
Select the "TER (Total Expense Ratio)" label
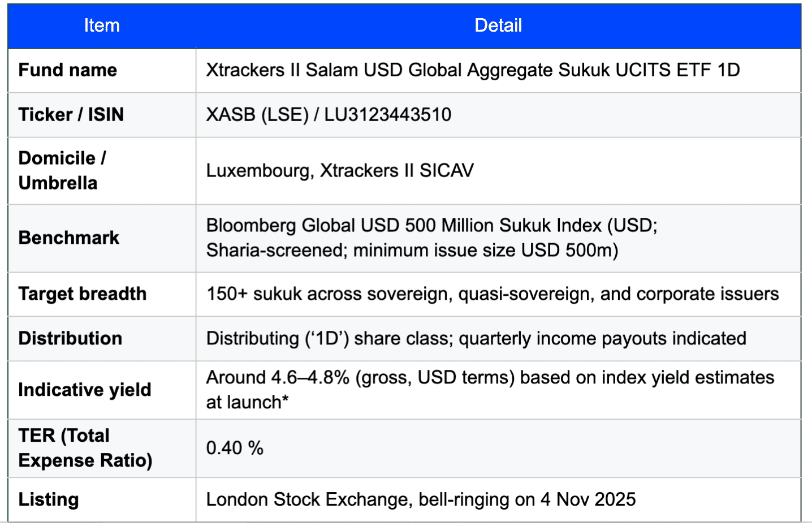coord(85,448)
